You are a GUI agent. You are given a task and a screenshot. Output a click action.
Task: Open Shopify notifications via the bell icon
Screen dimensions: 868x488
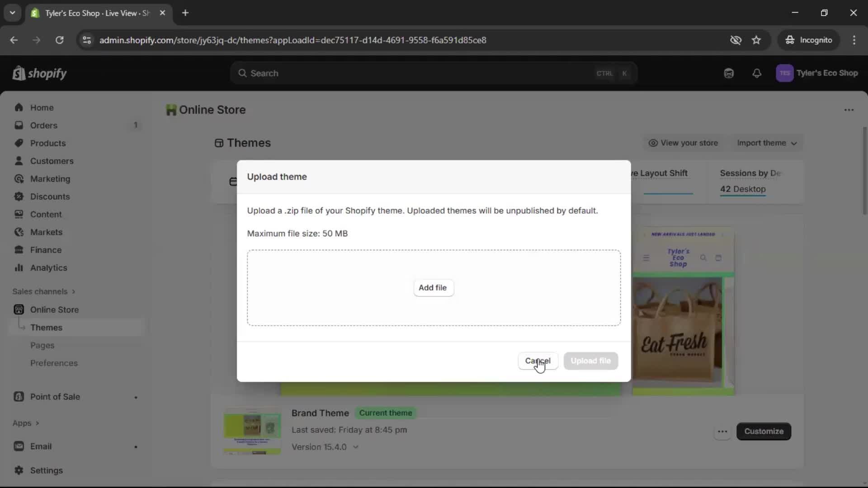[757, 73]
